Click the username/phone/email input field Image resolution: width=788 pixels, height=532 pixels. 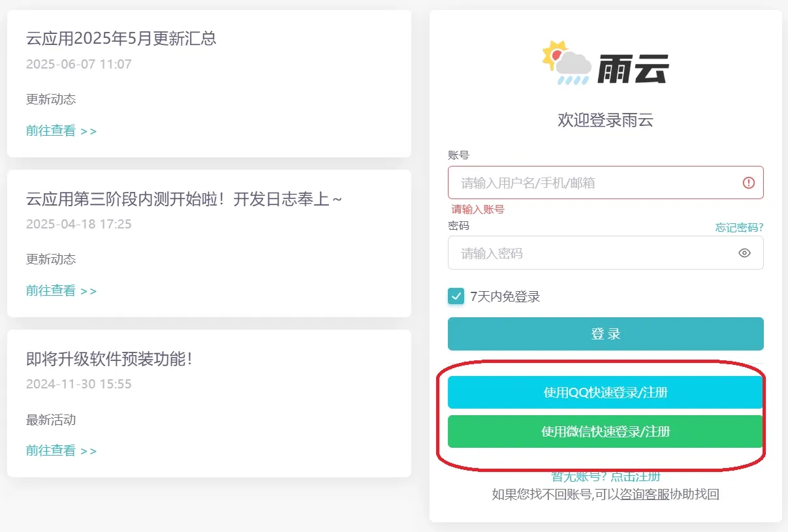point(588,182)
